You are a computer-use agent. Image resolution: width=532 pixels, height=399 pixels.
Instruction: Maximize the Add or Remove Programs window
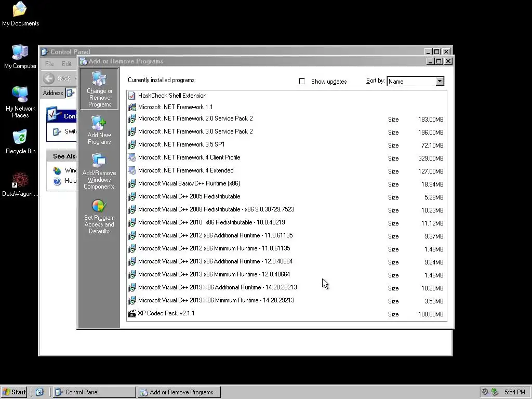pos(439,61)
